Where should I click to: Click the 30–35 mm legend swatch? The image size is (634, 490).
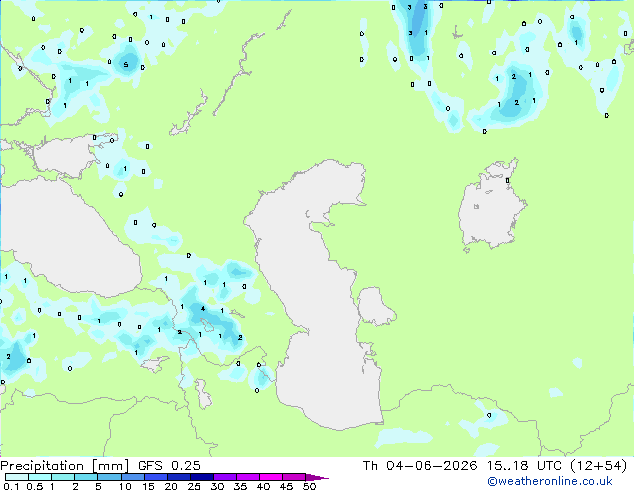click(224, 477)
